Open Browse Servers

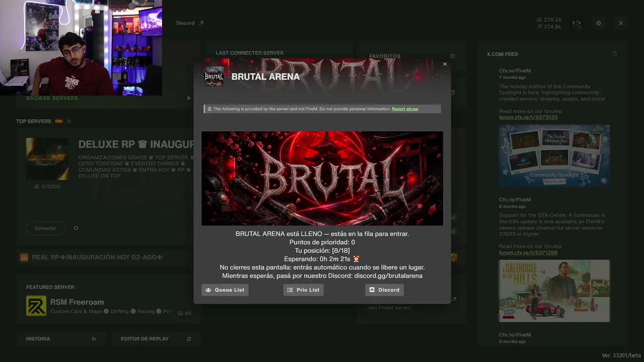pos(52,99)
